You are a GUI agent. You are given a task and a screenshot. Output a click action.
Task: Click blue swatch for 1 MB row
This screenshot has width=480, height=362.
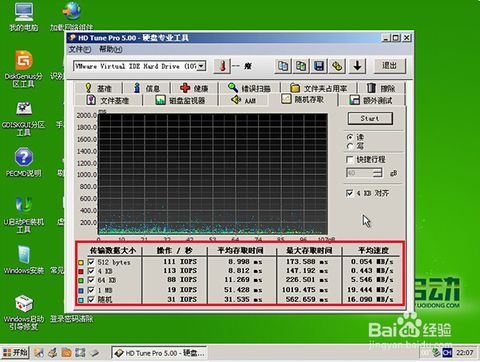[81, 291]
